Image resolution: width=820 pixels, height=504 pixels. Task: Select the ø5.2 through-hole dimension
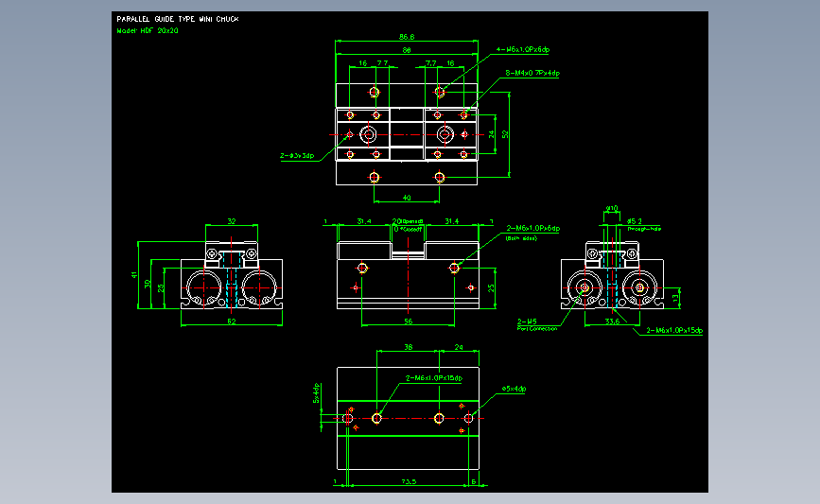tap(635, 221)
